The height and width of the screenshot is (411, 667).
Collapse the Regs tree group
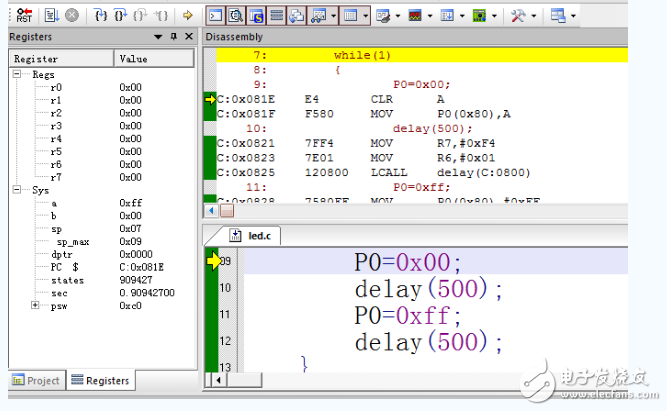[x=18, y=75]
